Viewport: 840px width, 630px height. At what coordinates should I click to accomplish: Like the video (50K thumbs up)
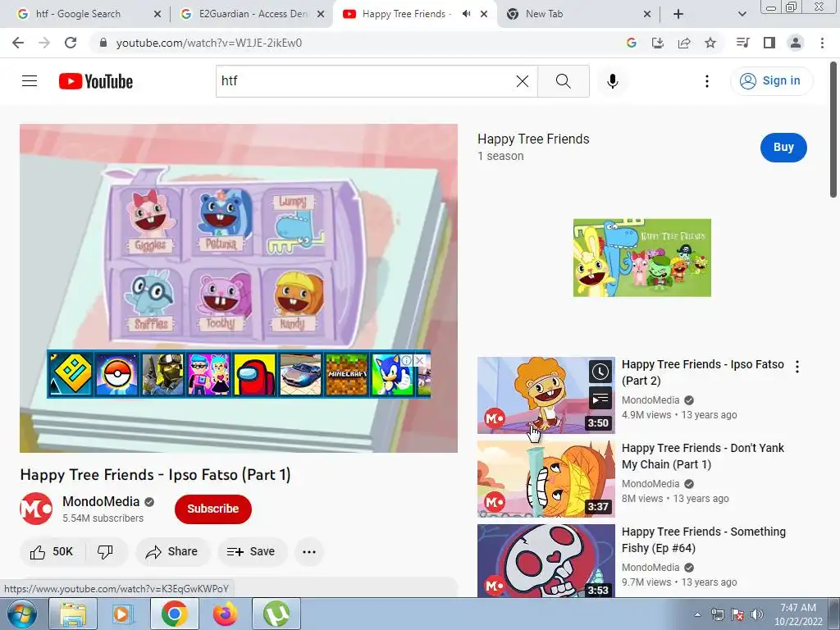pos(52,552)
